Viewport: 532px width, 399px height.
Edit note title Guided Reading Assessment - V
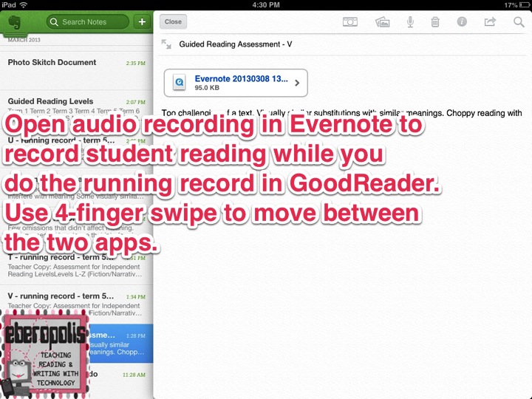tap(236, 44)
